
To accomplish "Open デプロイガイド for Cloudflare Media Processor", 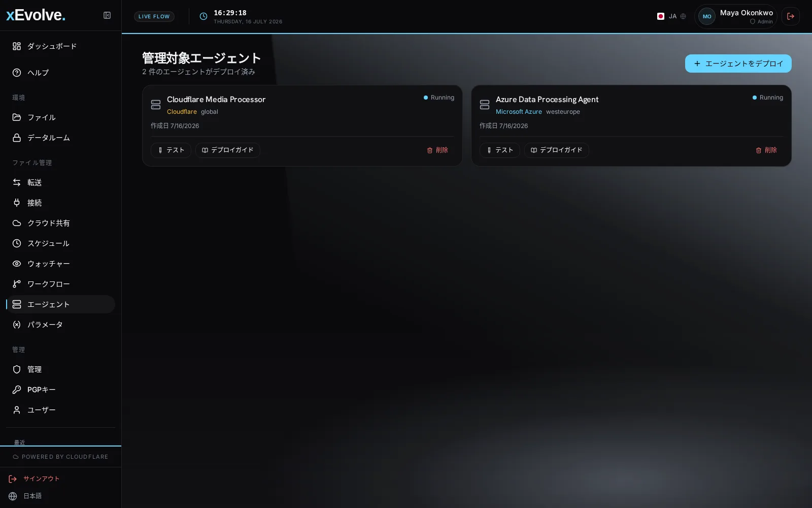I will coord(228,150).
